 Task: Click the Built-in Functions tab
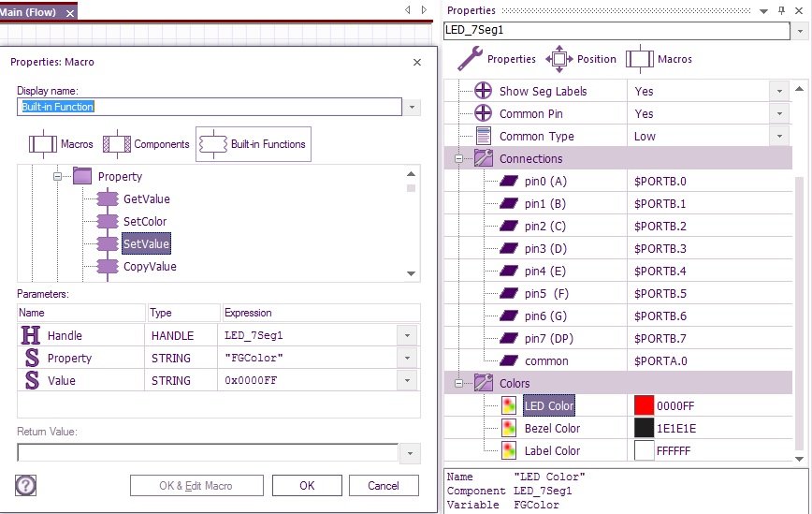coord(254,144)
